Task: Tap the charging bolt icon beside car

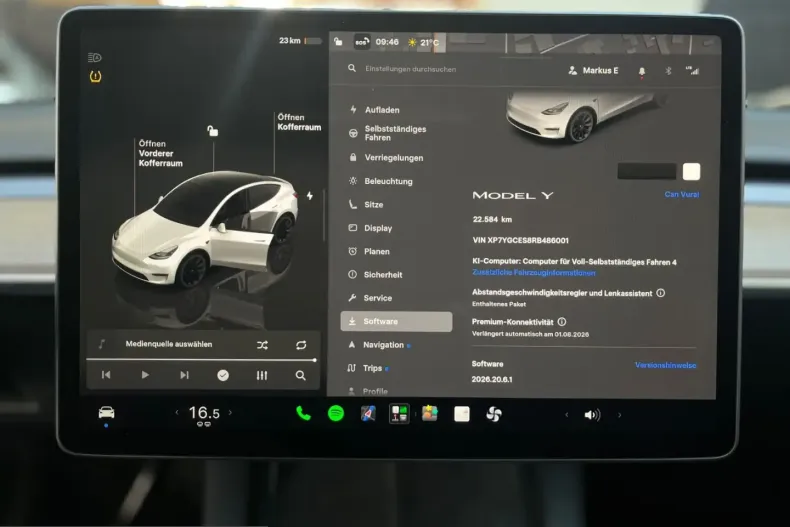Action: point(310,195)
